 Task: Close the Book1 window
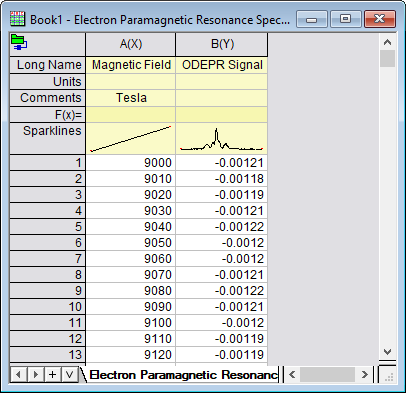click(380, 19)
